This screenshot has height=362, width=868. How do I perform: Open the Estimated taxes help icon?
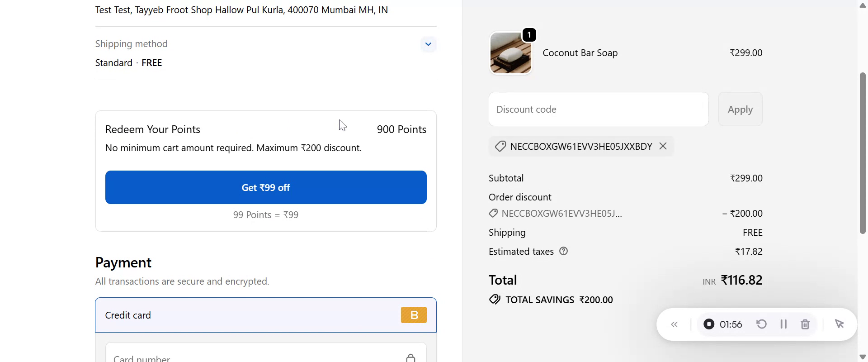click(564, 251)
